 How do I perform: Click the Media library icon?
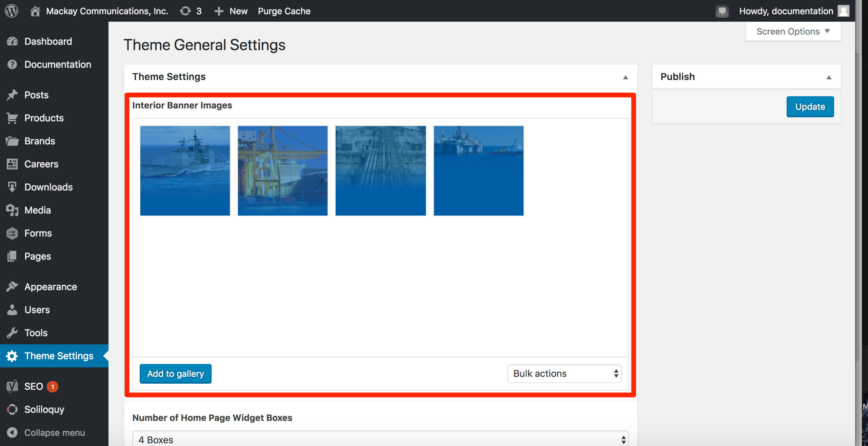coord(12,210)
